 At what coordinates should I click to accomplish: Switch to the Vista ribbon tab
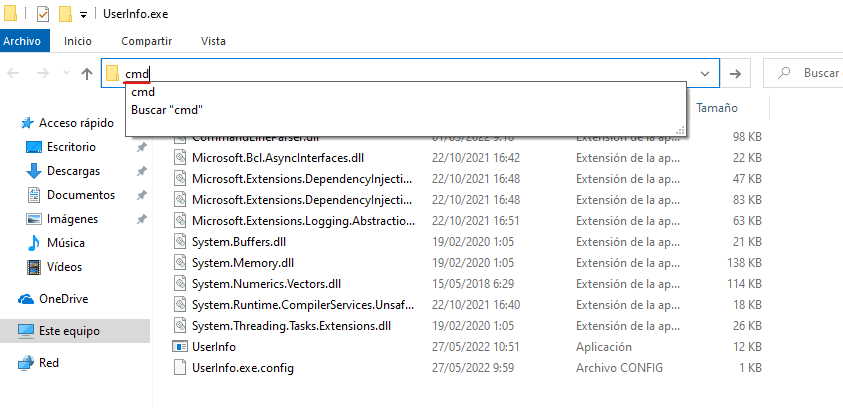tap(213, 41)
